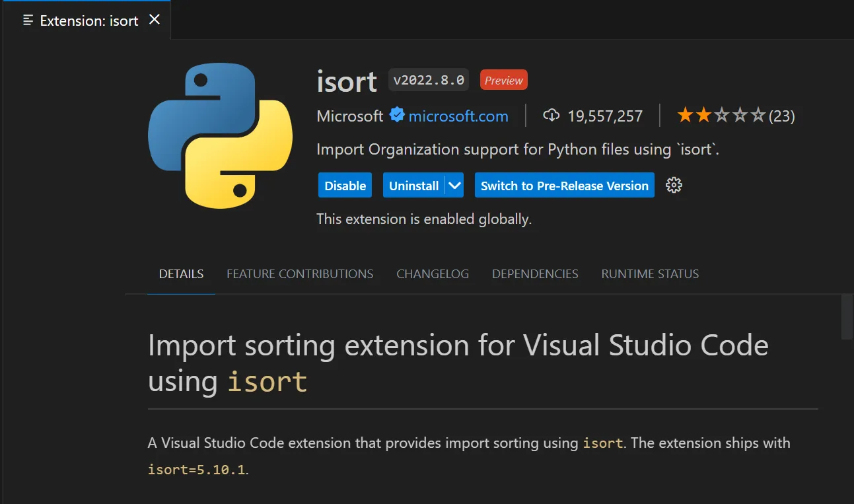
Task: Click the Preview badge
Action: pos(503,79)
